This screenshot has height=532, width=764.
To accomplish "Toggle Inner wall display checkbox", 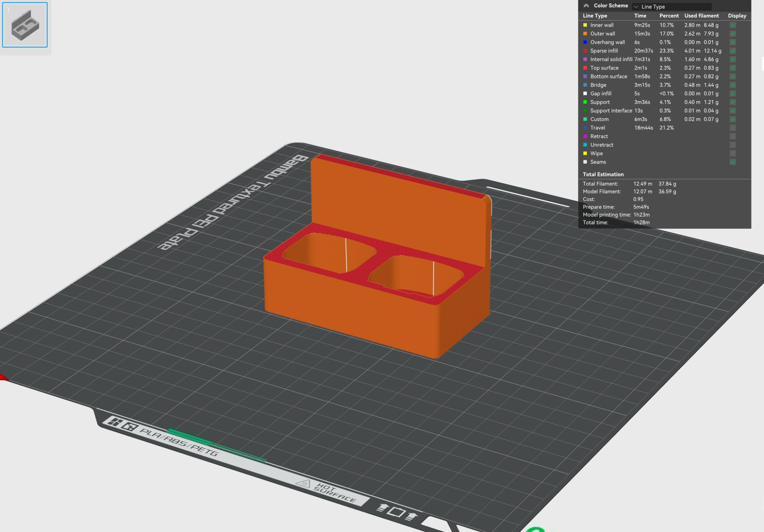I will pos(732,25).
